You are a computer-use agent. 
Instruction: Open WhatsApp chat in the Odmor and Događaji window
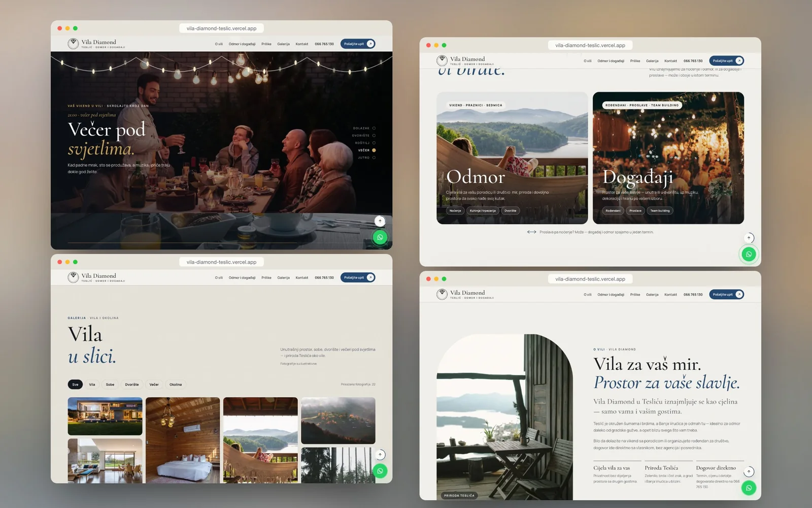pyautogui.click(x=749, y=254)
